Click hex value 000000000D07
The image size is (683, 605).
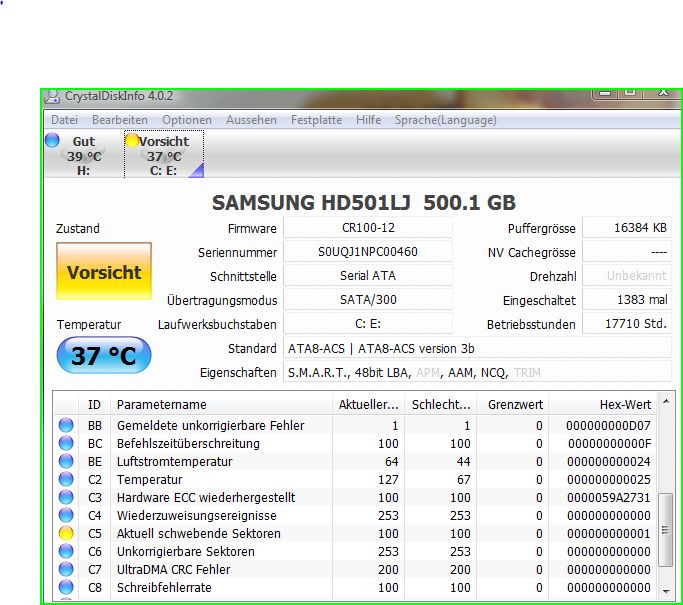tap(609, 425)
